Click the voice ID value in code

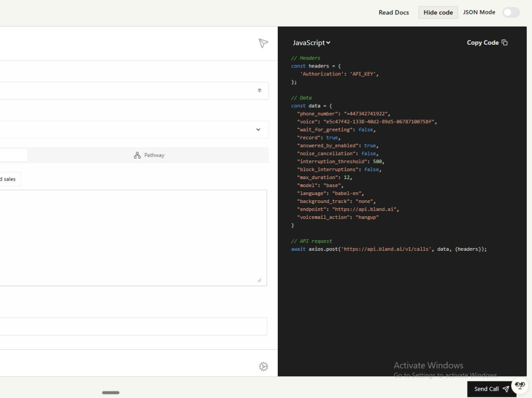coord(379,122)
